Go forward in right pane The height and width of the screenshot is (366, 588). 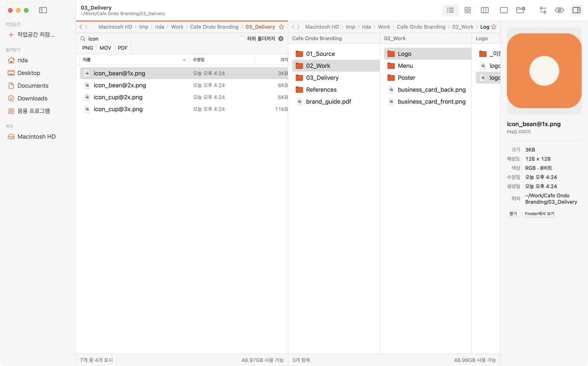pos(298,27)
